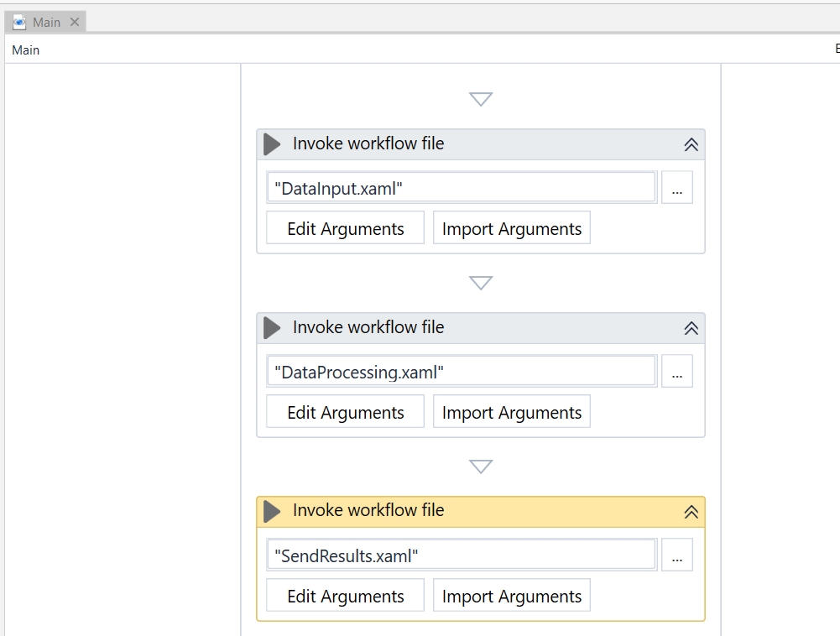Click the Main breadcrumb label
840x636 pixels.
[26, 50]
